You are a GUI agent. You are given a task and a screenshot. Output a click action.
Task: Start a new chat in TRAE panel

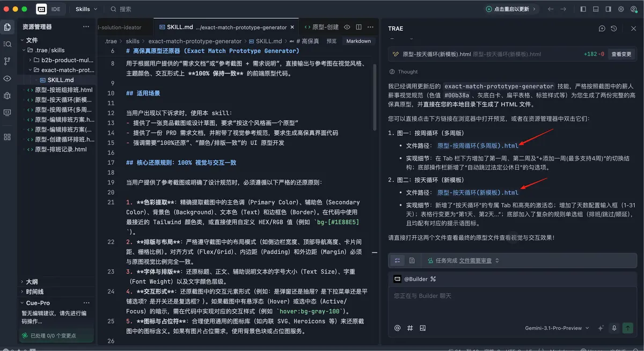[x=602, y=28]
